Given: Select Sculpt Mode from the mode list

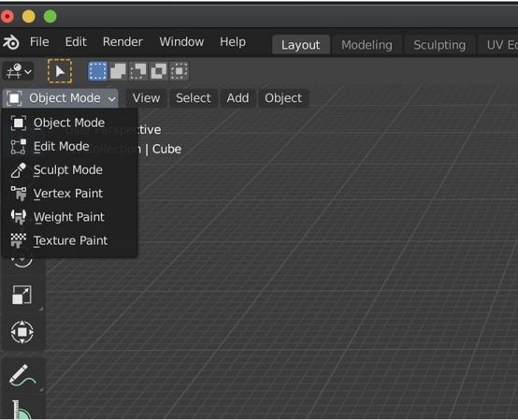Looking at the screenshot, I should click(x=69, y=170).
